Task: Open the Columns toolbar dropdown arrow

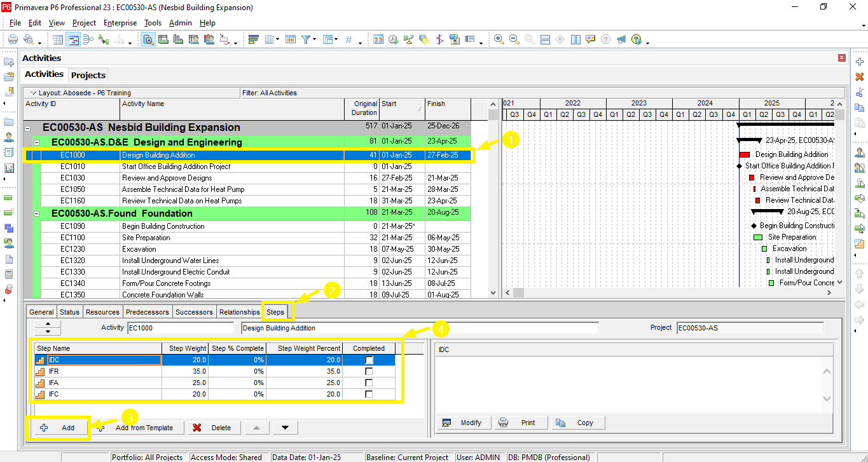Action: [277, 41]
